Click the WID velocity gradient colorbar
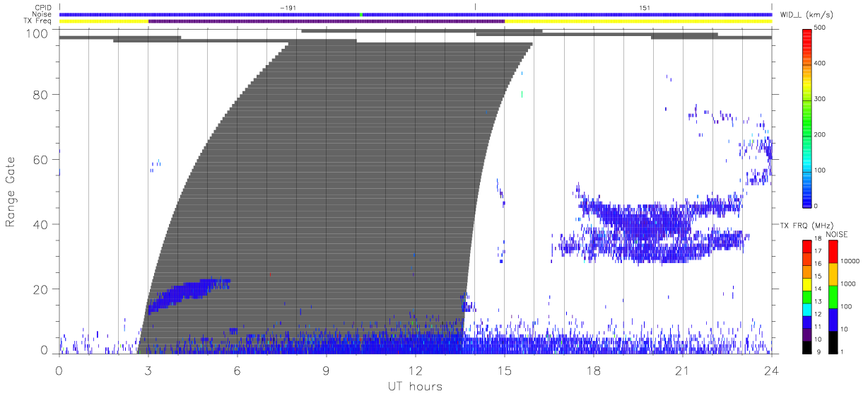The height and width of the screenshot is (401, 868). 807,117
